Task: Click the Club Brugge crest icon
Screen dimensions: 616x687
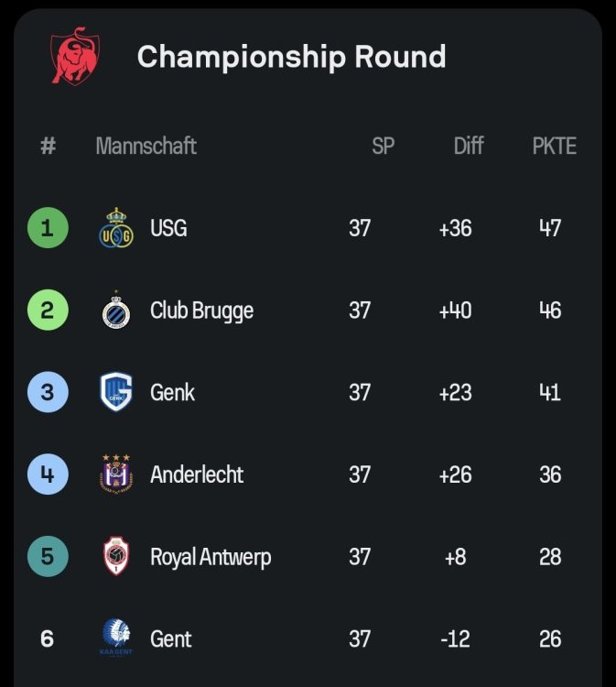Action: (x=115, y=311)
